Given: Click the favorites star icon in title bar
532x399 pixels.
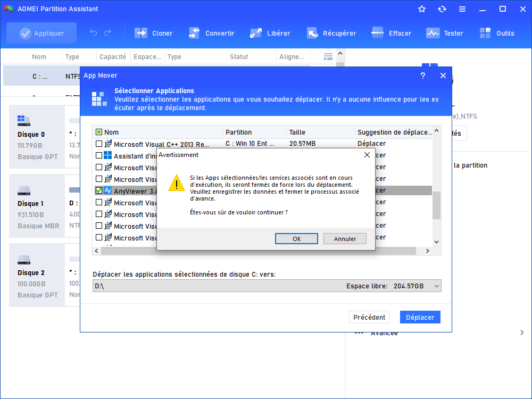Looking at the screenshot, I should (422, 9).
